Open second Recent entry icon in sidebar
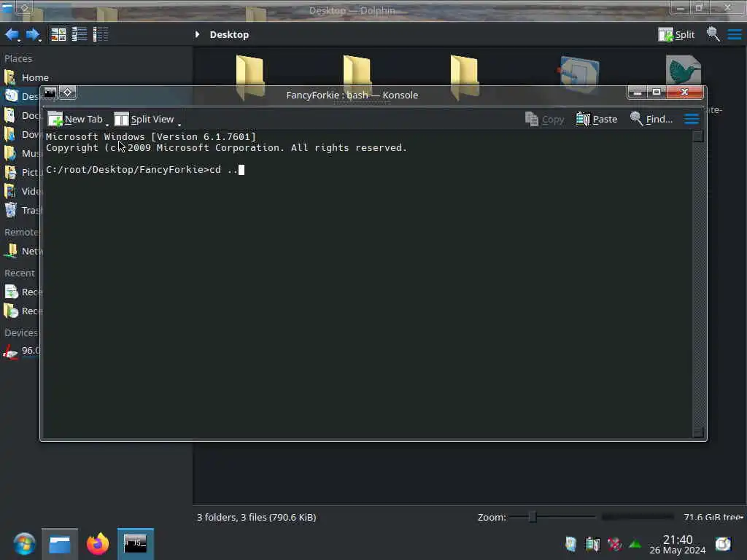Viewport: 747px width, 560px height. pyautogui.click(x=11, y=311)
